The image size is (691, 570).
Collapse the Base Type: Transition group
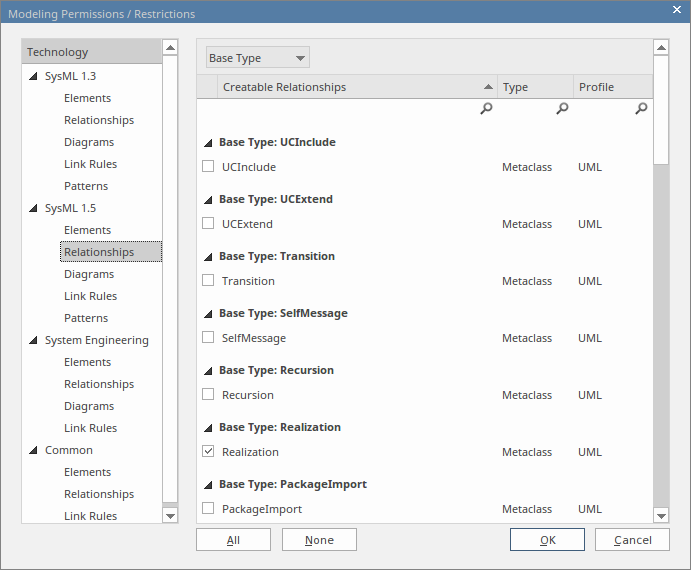(208, 257)
